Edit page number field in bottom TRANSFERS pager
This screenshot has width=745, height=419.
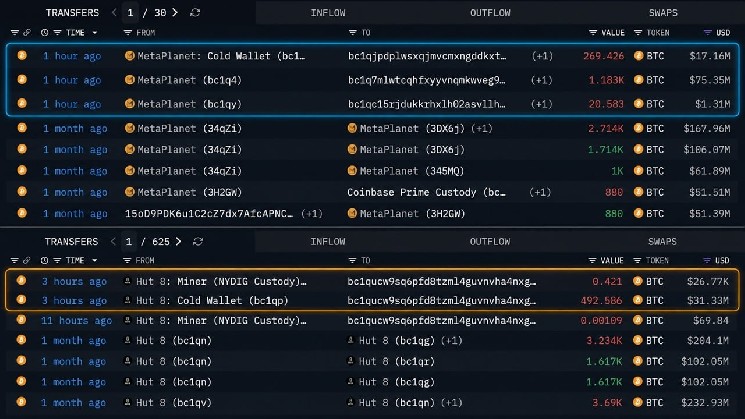129,241
